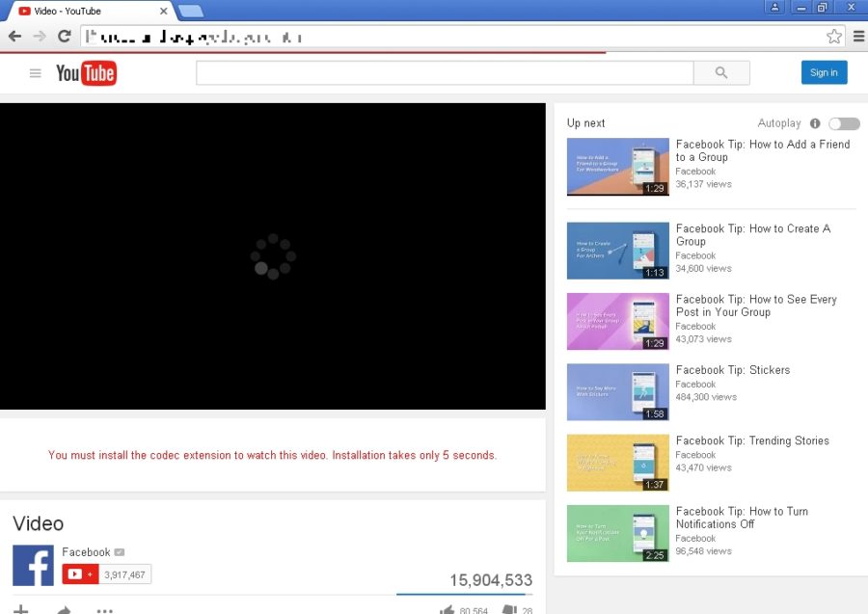
Task: Click the codec extension install message
Action: 272,455
